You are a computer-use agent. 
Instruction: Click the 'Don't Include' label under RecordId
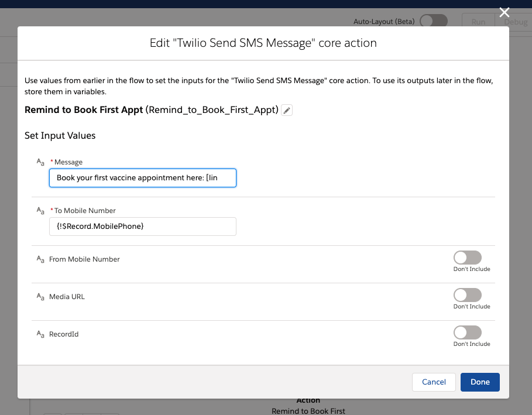[472, 344]
